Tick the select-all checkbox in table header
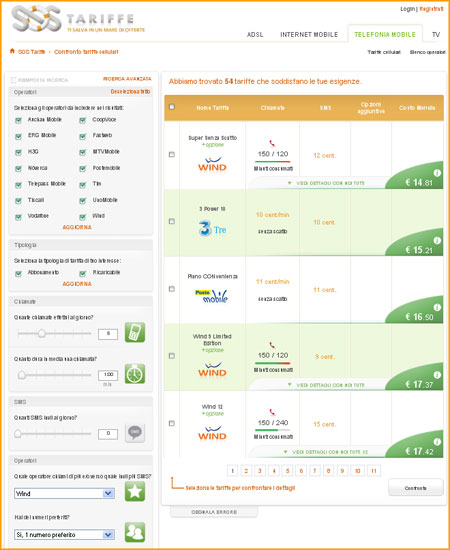450x550 pixels. tap(172, 107)
